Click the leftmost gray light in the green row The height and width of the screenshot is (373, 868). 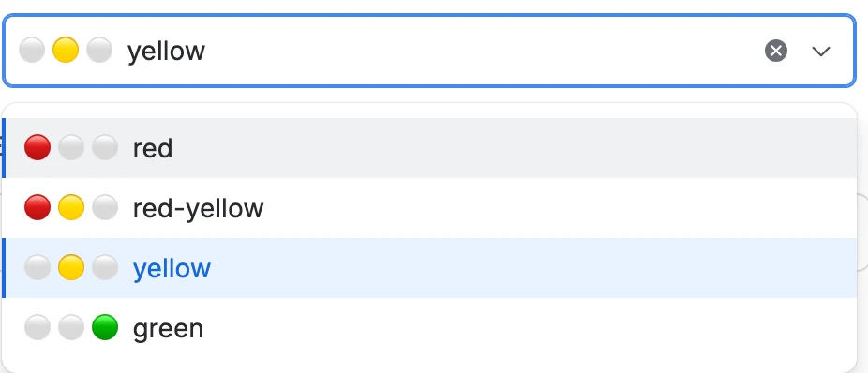pyautogui.click(x=37, y=327)
